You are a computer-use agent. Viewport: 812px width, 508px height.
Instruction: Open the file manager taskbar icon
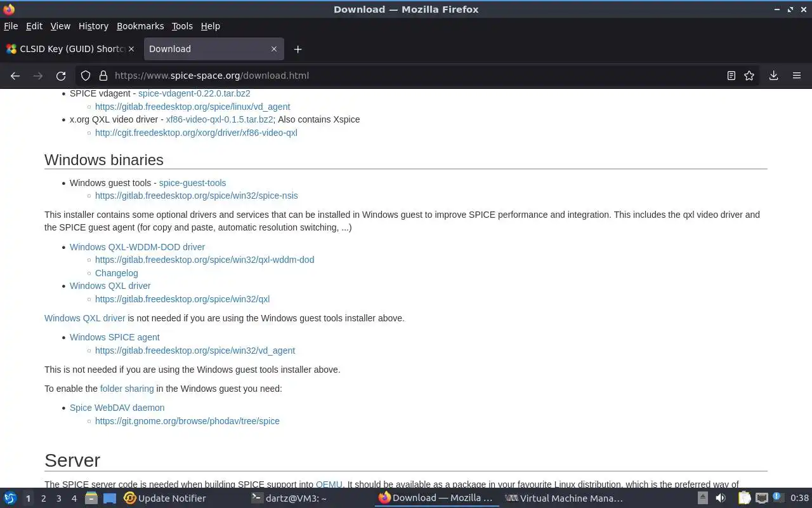pyautogui.click(x=91, y=498)
